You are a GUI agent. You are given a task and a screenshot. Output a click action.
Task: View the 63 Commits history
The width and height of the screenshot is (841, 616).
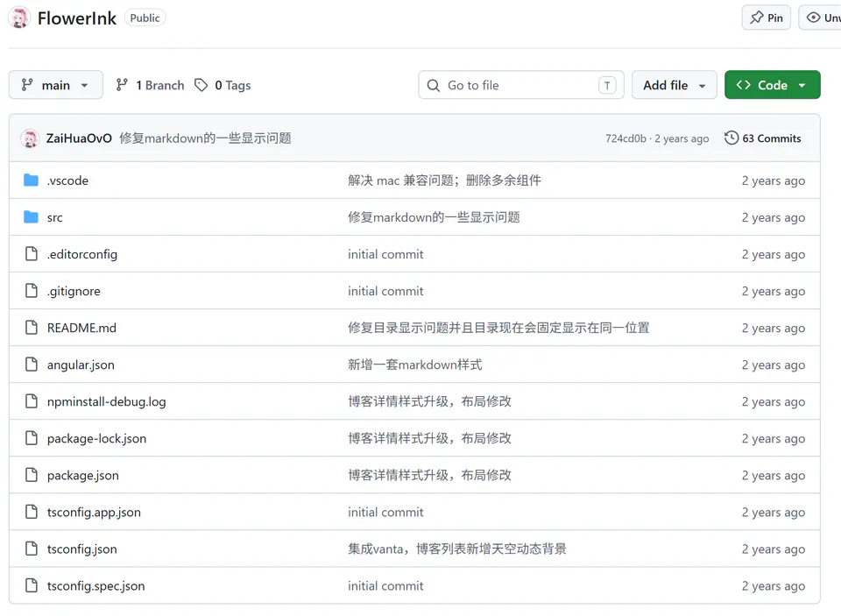pyautogui.click(x=762, y=138)
